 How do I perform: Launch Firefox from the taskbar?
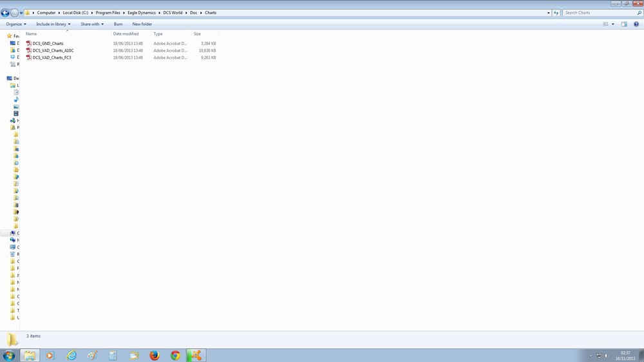(x=155, y=356)
